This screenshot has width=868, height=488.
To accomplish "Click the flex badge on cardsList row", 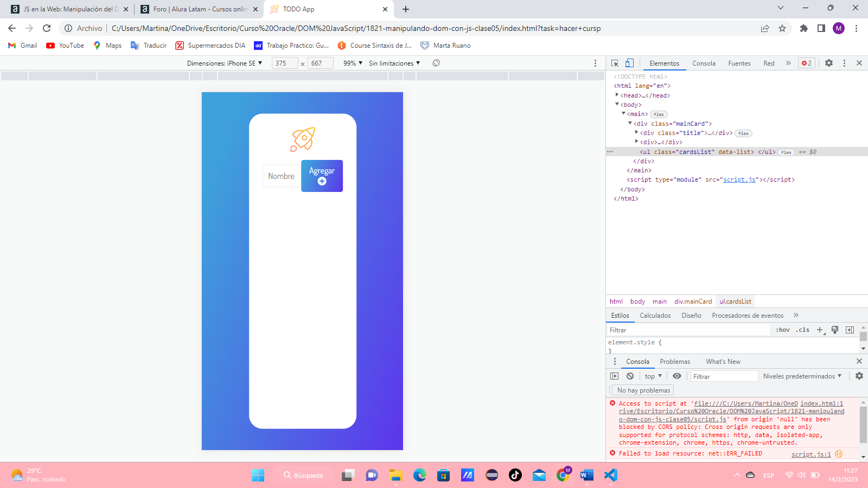I will pos(786,152).
